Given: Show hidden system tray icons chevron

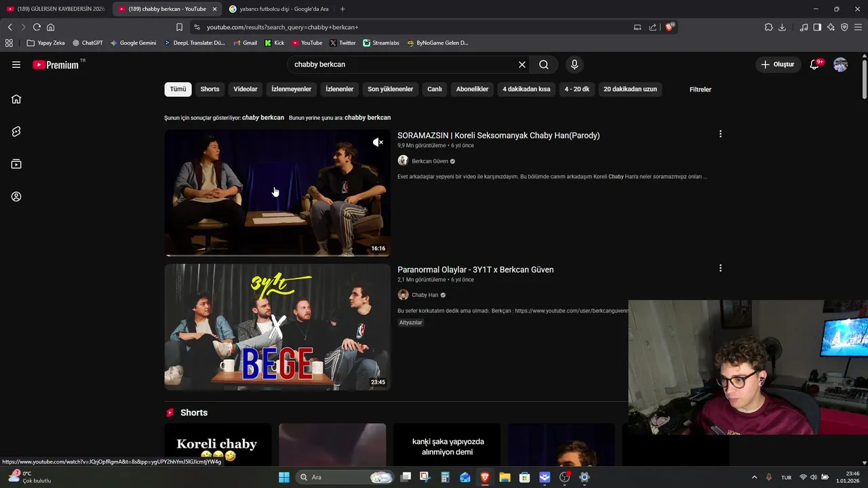Looking at the screenshot, I should coord(754,477).
